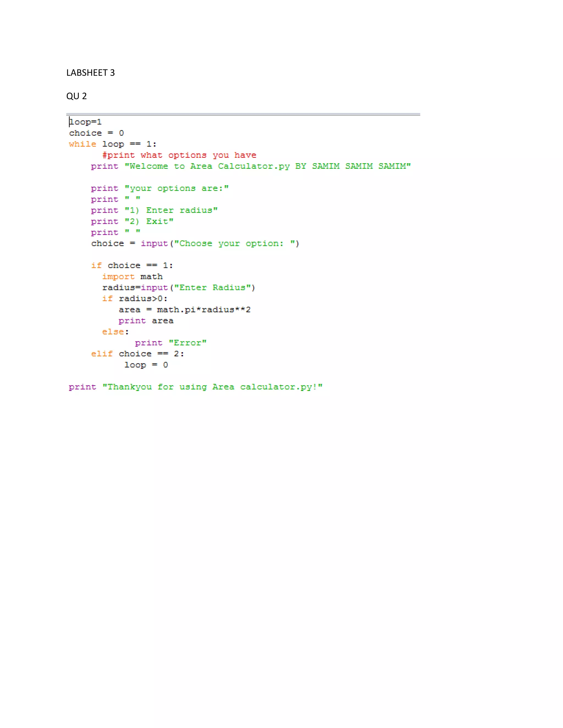
Task: Click the QU 2 subheading
Action: point(76,96)
